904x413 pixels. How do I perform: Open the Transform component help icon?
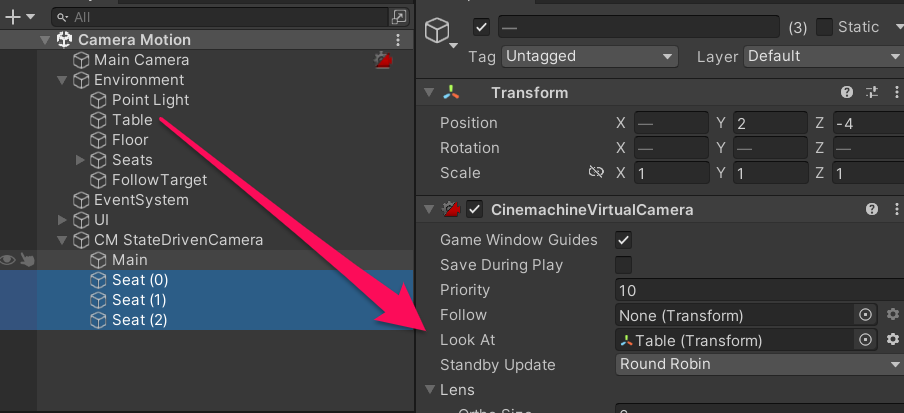pos(847,93)
